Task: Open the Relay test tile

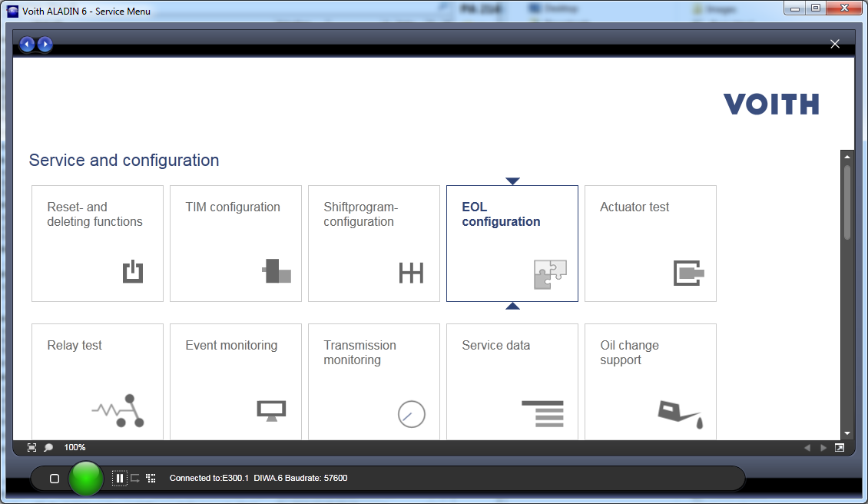Action: click(x=98, y=382)
